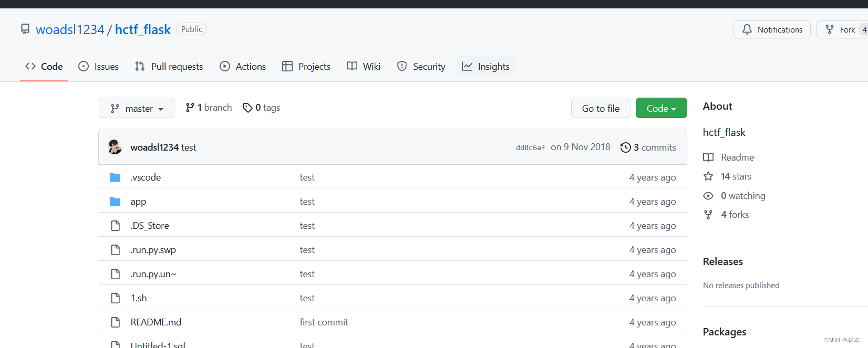
Task: Open the .vscode folder
Action: (146, 177)
